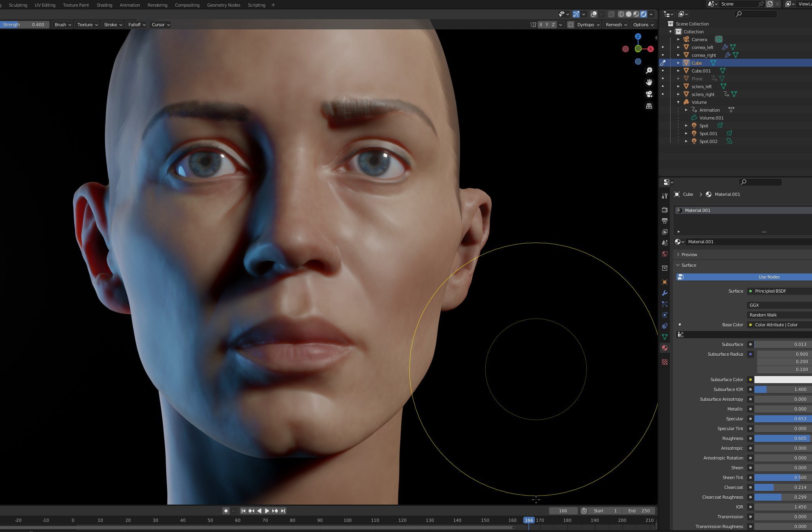Image resolution: width=812 pixels, height=532 pixels.
Task: Click the zoom magnifier viewport gizmo
Action: pos(649,71)
